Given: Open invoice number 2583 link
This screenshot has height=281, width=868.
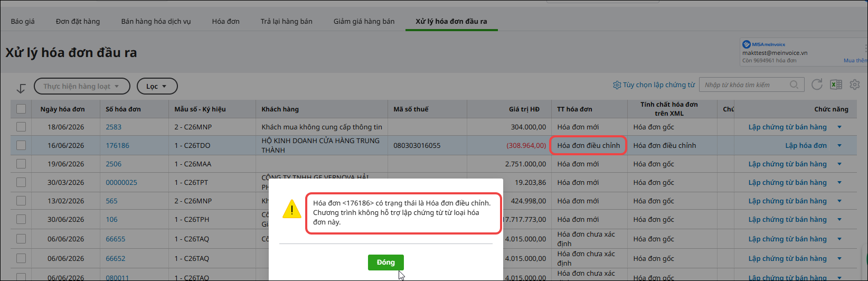Looking at the screenshot, I should 114,127.
